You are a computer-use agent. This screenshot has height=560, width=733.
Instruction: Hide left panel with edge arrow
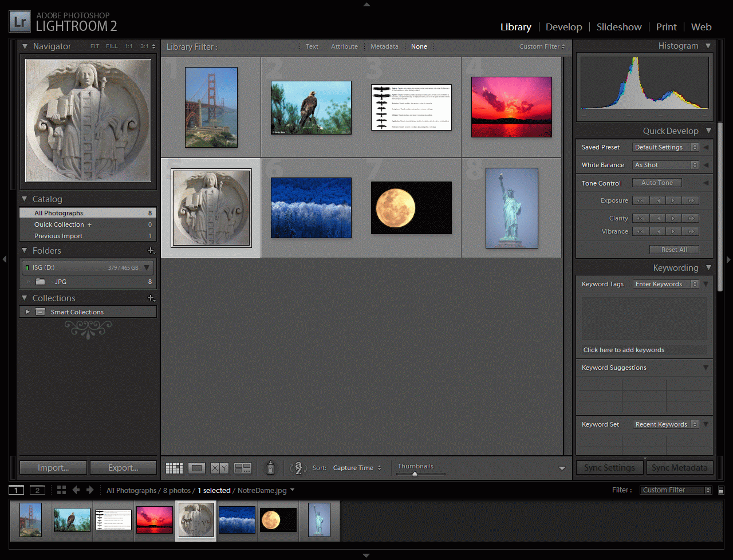tap(4, 259)
